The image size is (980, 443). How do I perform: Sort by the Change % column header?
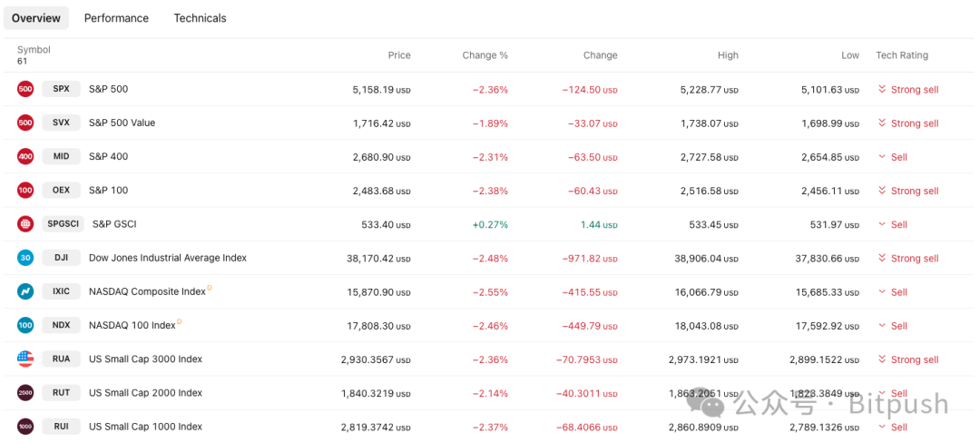point(485,55)
